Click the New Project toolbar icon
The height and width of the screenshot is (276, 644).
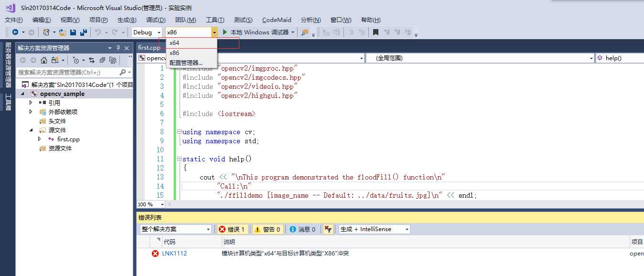tap(46, 32)
